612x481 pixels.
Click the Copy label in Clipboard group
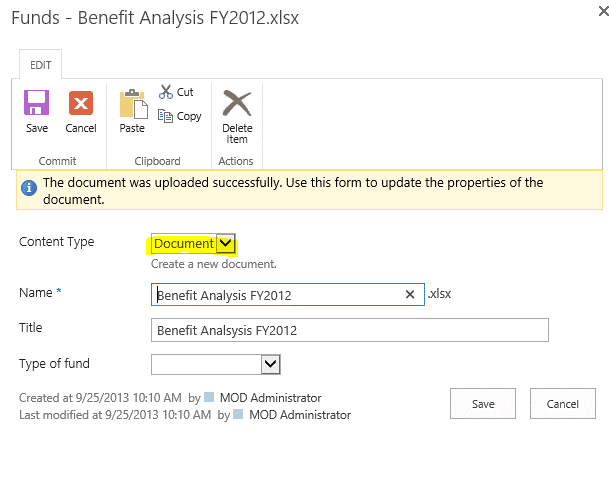click(189, 116)
